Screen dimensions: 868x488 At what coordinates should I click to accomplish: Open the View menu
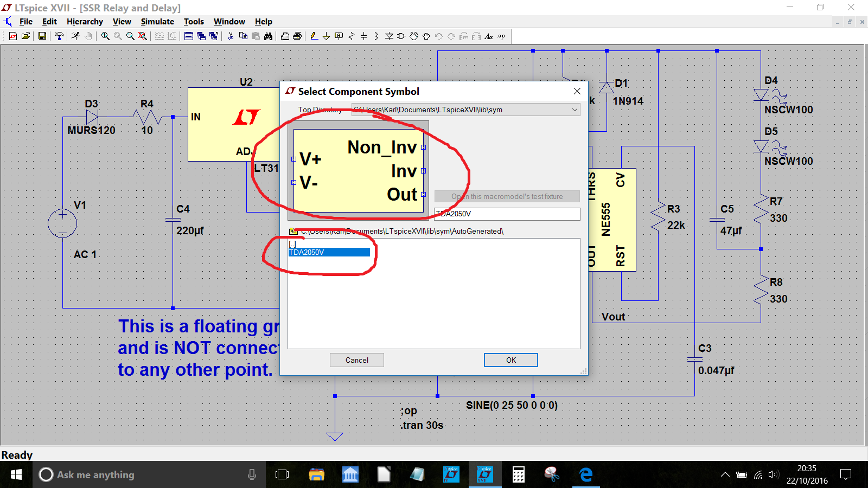click(x=122, y=22)
